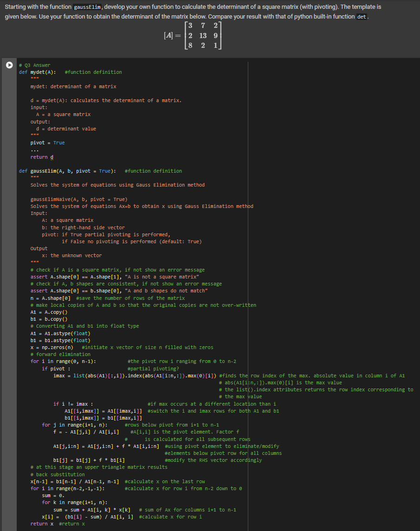Click the 'x[i] = (b1[i] - sum) / A1[i, i]' line

click(x=87, y=517)
